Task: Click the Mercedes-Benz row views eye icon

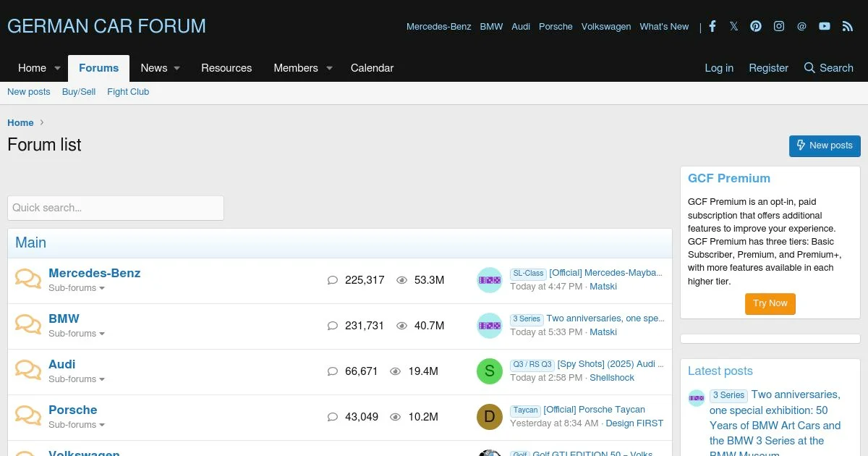Action: click(x=402, y=280)
